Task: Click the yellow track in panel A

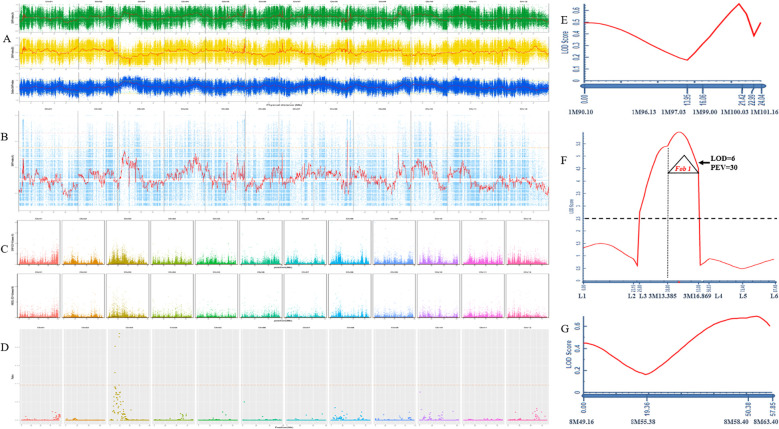Action: (284, 51)
